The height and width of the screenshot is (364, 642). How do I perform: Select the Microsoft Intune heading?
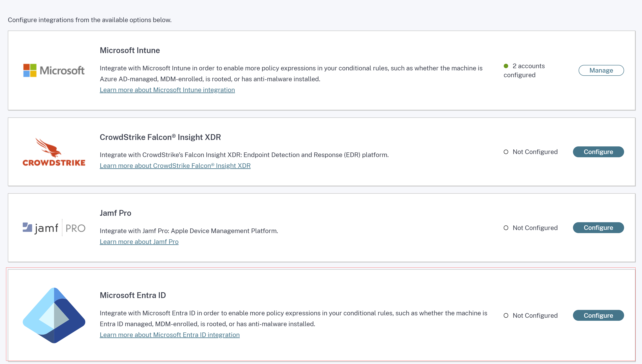(130, 50)
